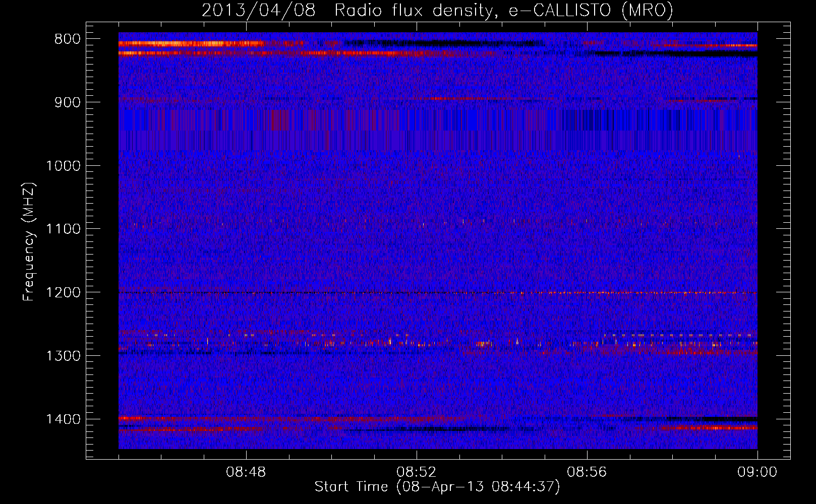
Task: Click the 1300 frequency tick label
Action: 63,356
